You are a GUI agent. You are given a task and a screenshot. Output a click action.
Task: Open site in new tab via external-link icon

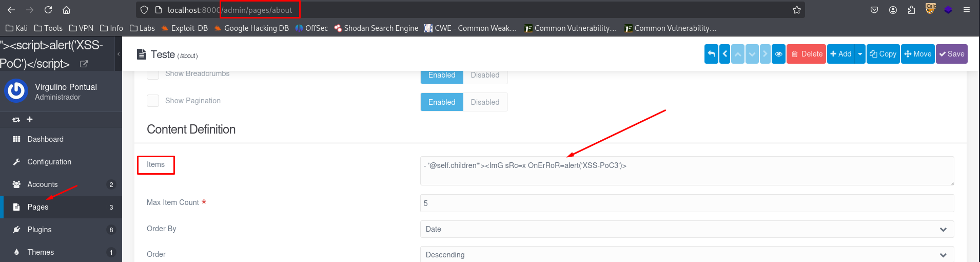pos(84,64)
